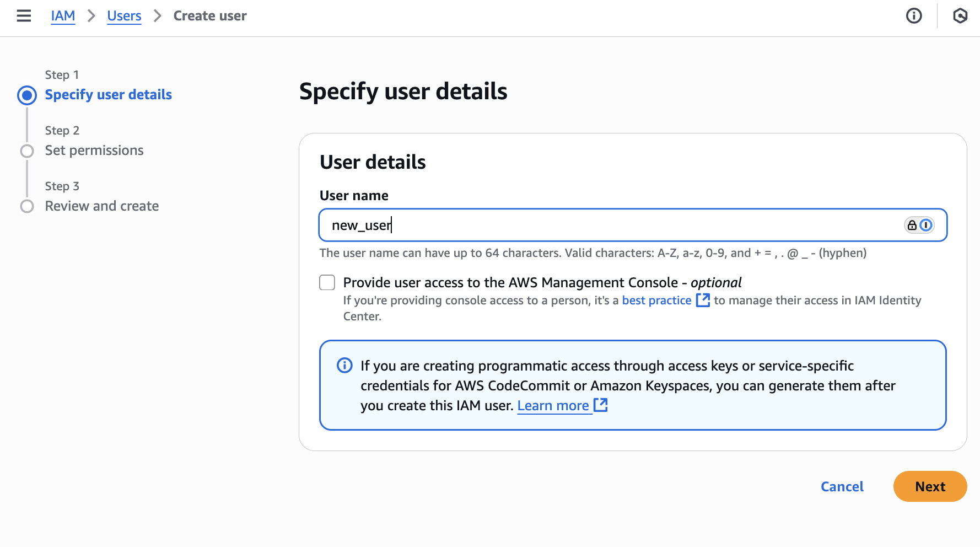Viewport: 980px width, 547px height.
Task: Cancel the user creation
Action: point(842,486)
